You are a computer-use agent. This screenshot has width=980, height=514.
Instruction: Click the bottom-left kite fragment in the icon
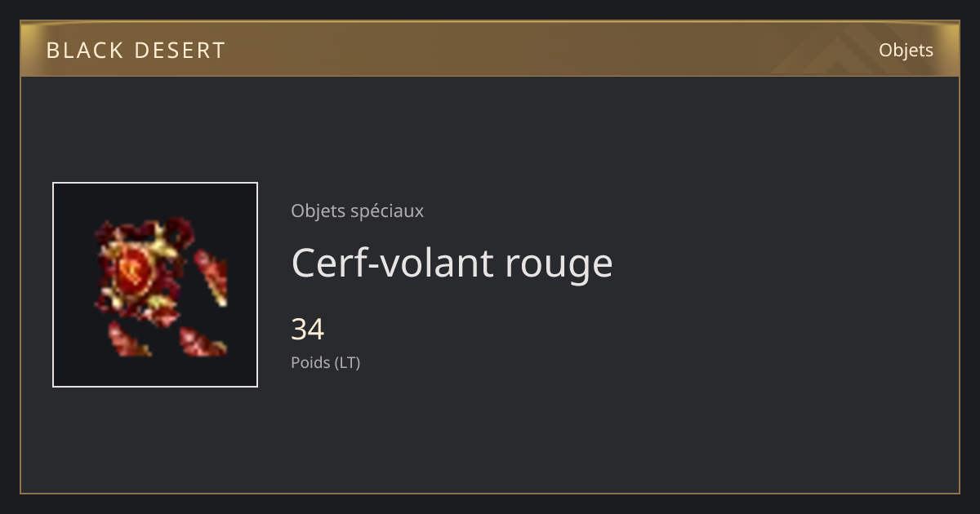128,339
